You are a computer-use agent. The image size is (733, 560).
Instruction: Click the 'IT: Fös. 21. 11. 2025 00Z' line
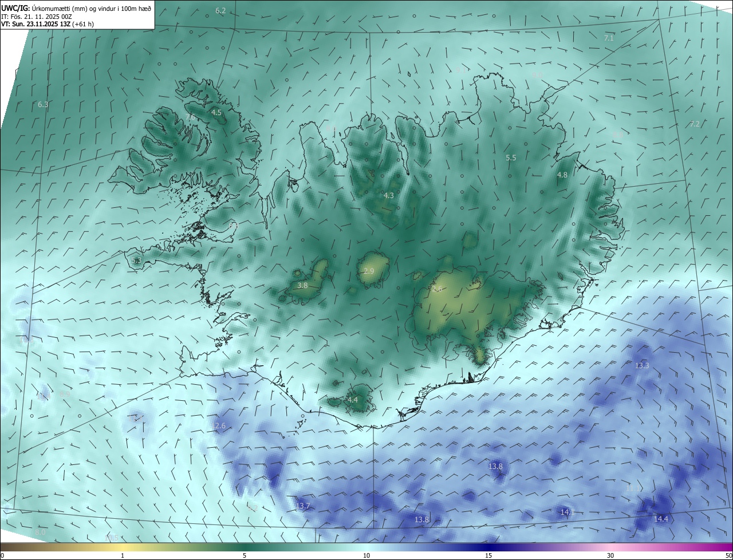(36, 16)
